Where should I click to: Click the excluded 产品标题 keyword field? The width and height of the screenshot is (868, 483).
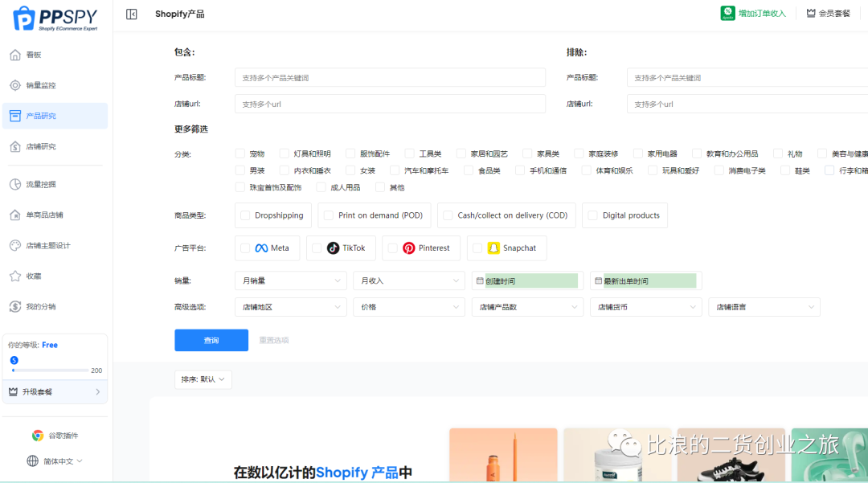(747, 77)
